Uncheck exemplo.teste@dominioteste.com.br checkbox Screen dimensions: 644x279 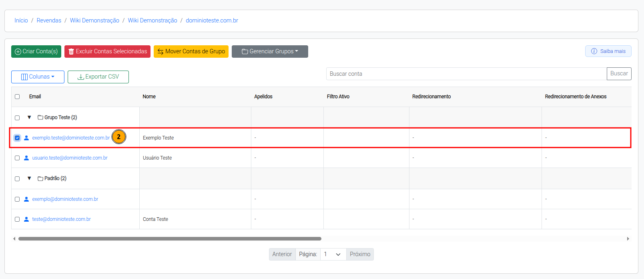[x=17, y=138]
